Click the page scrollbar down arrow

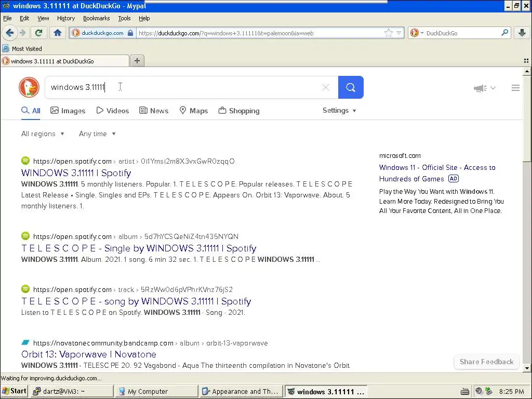(x=527, y=368)
